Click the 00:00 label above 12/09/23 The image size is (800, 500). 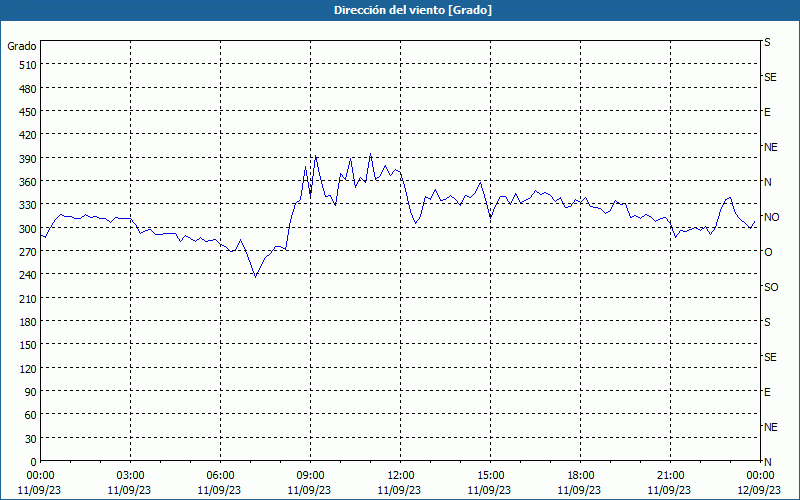(x=760, y=476)
